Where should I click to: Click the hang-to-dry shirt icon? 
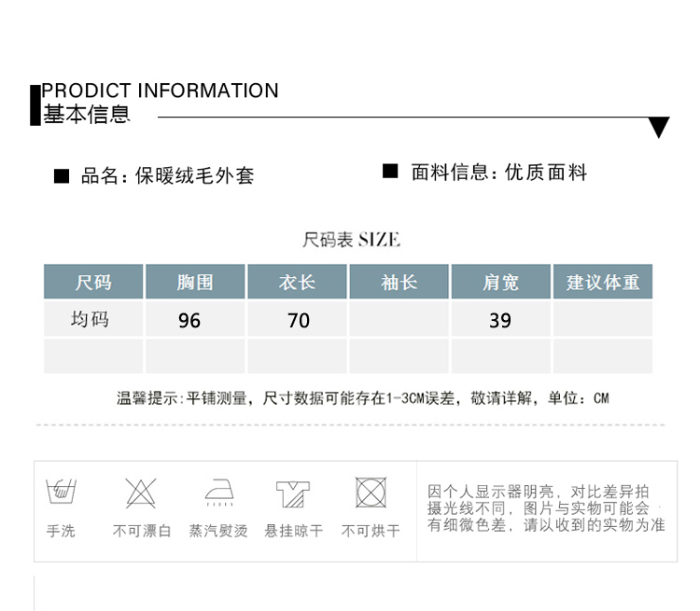(293, 493)
